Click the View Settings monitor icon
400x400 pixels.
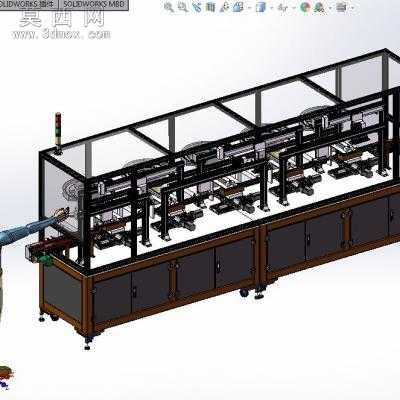coord(341,7)
